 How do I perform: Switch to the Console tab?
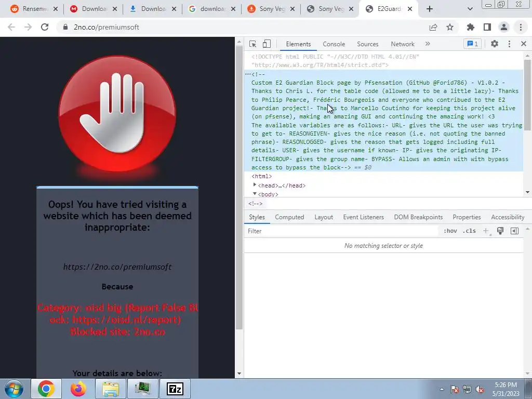[x=334, y=44]
